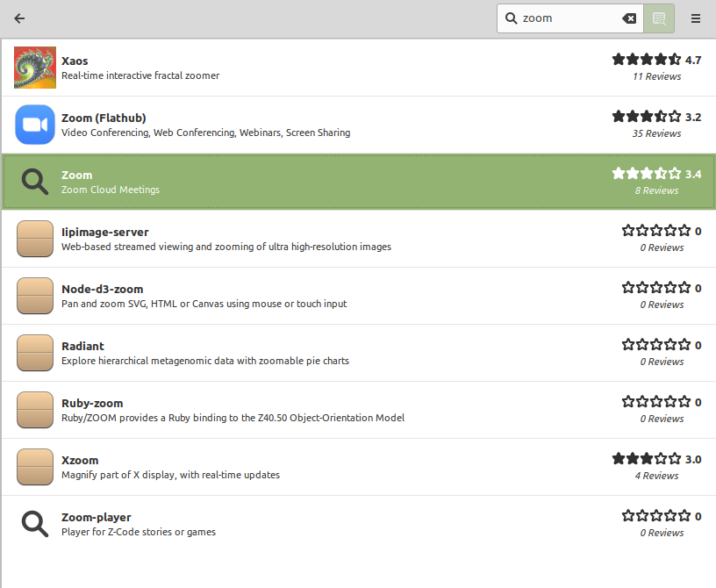
Task: Go back using the back arrow
Action: point(19,18)
